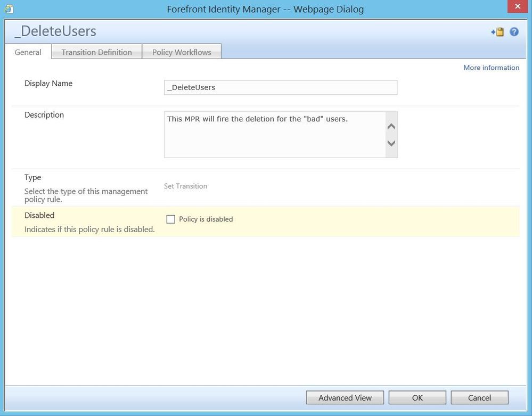Click into the Display Name field
532x416 pixels.
pos(281,87)
